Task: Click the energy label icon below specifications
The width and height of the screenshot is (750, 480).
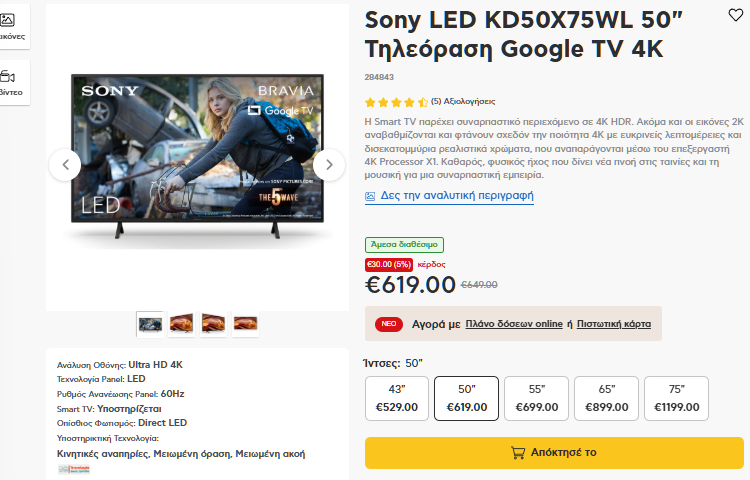Action: [x=73, y=468]
